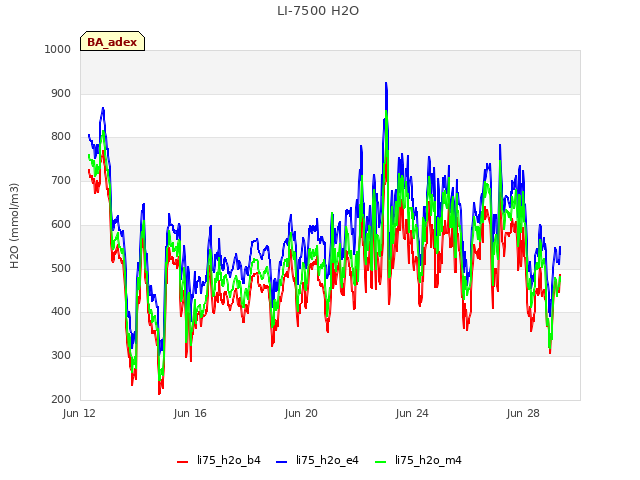Click the Jun 12 x-axis tick label

[79, 413]
